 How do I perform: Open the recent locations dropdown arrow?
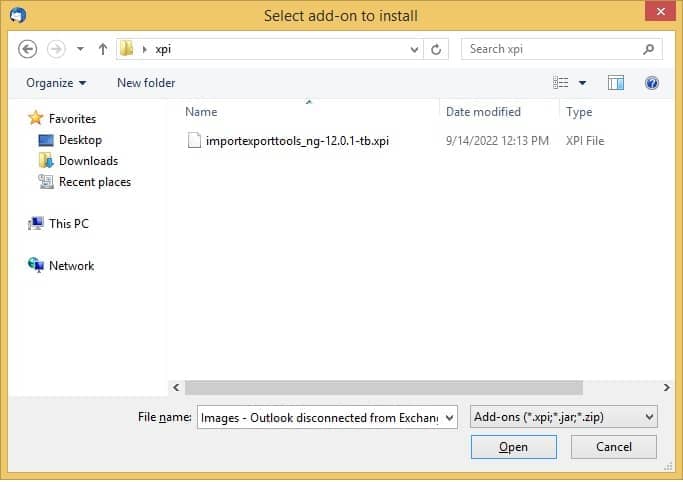[81, 49]
